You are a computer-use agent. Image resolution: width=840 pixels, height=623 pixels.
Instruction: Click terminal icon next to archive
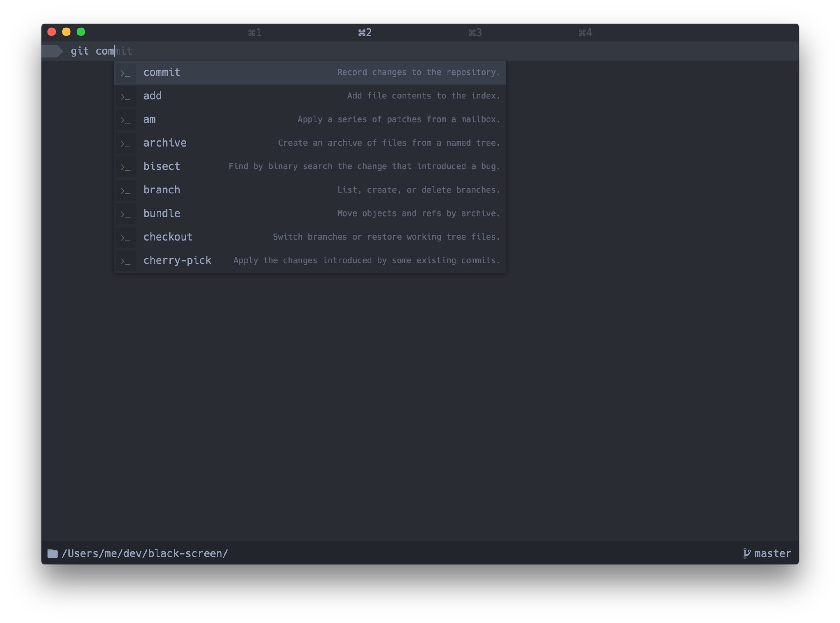[126, 144]
